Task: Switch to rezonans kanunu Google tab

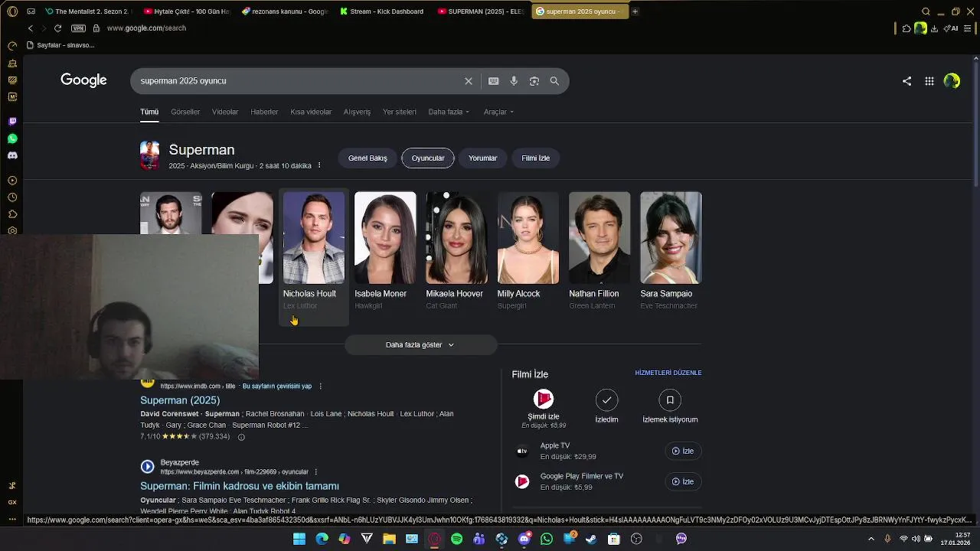Action: 284,11
